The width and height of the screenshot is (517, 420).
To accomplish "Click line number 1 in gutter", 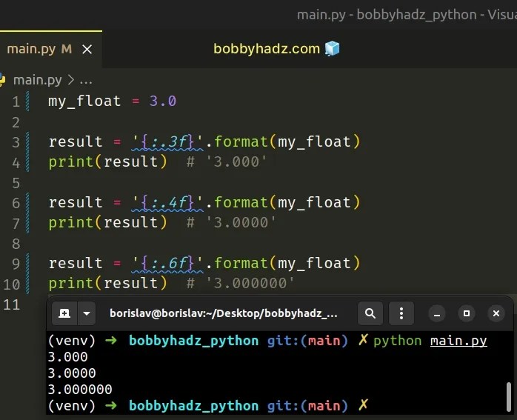I will click(x=16, y=101).
